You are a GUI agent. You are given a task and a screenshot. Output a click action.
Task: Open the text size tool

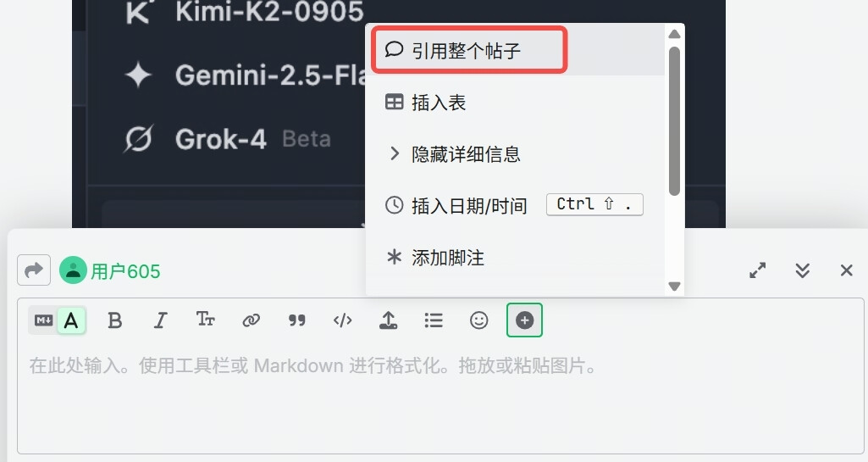coord(206,320)
